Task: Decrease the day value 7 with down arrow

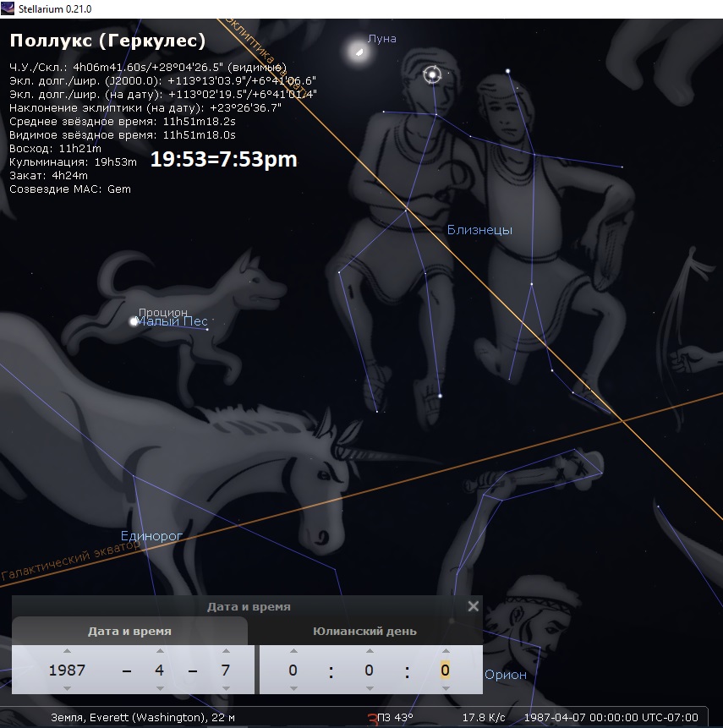Action: click(x=226, y=688)
